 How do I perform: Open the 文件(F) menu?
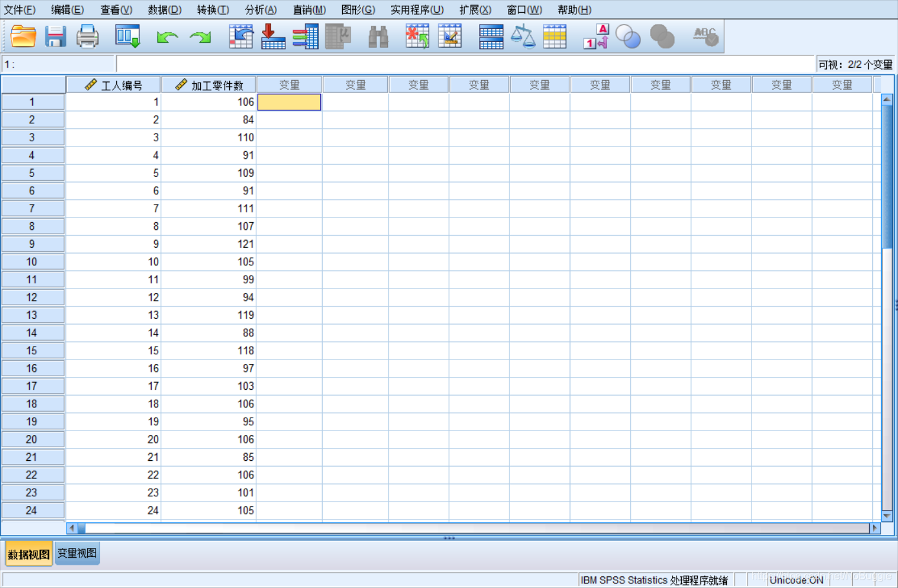(x=19, y=10)
